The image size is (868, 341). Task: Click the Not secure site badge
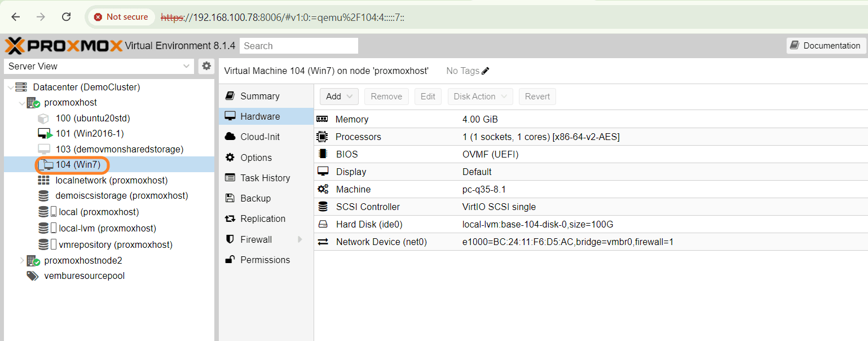121,17
